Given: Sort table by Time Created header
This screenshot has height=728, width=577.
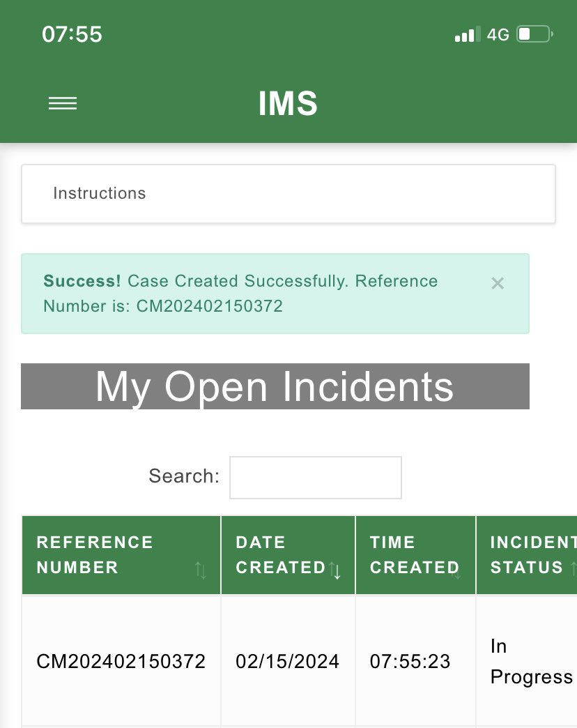Looking at the screenshot, I should (x=415, y=555).
